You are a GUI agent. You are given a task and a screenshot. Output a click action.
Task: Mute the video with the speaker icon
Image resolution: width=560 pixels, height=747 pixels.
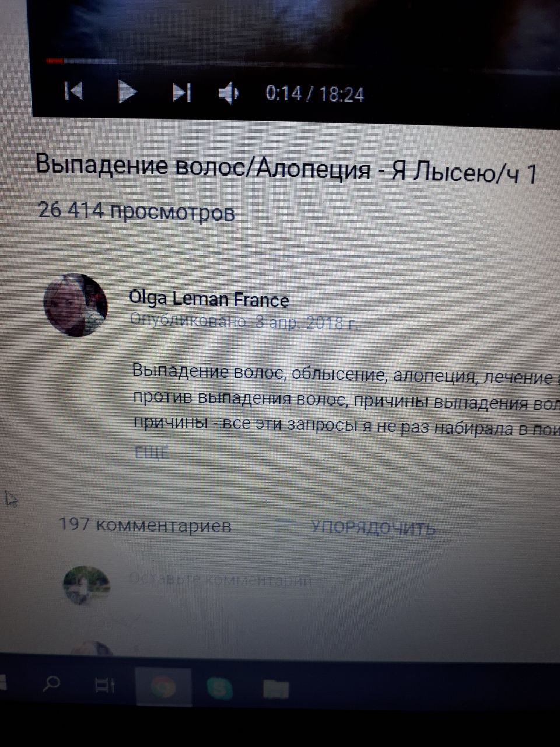[x=229, y=93]
